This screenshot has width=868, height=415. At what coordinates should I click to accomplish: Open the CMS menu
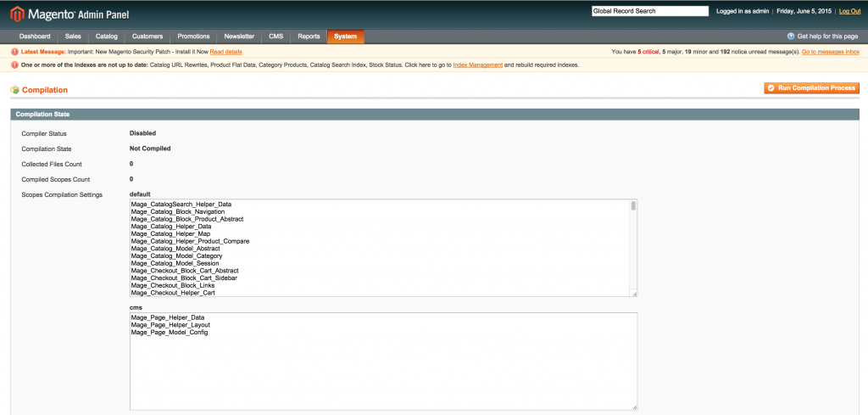click(x=275, y=36)
